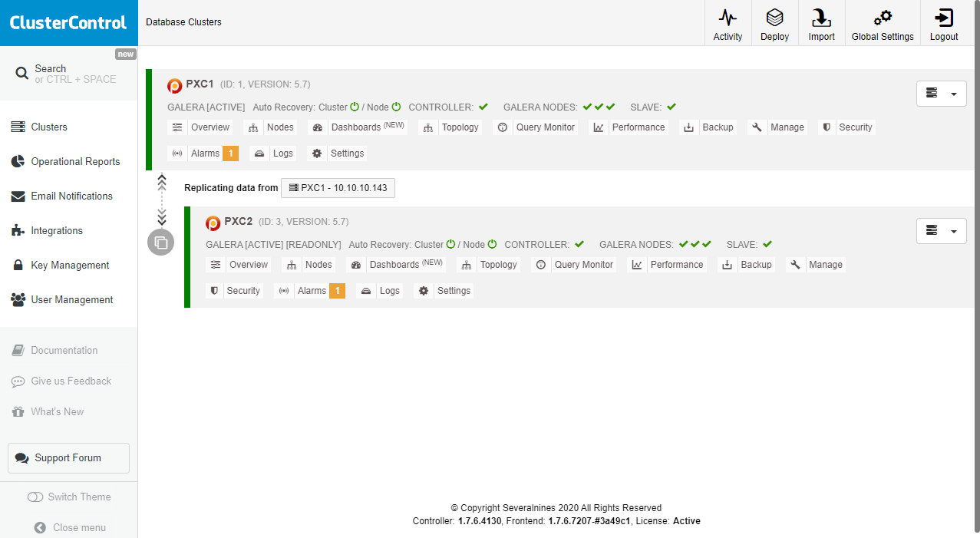Toggle PXC1 Node auto recovery power icon

tap(397, 107)
